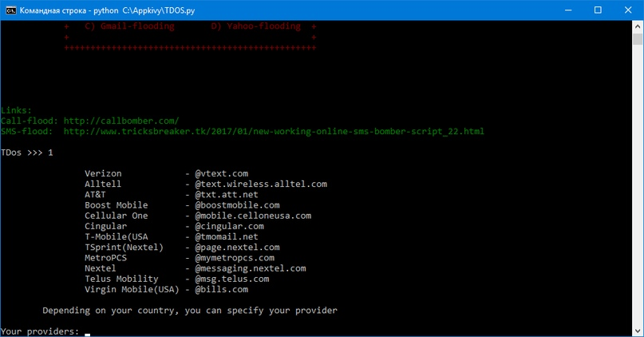Click the Gmail-flooding option C text
Screen dimensions: 644x337
129,26
